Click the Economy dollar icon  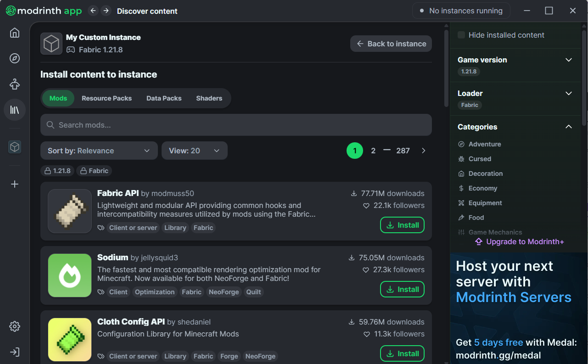461,188
